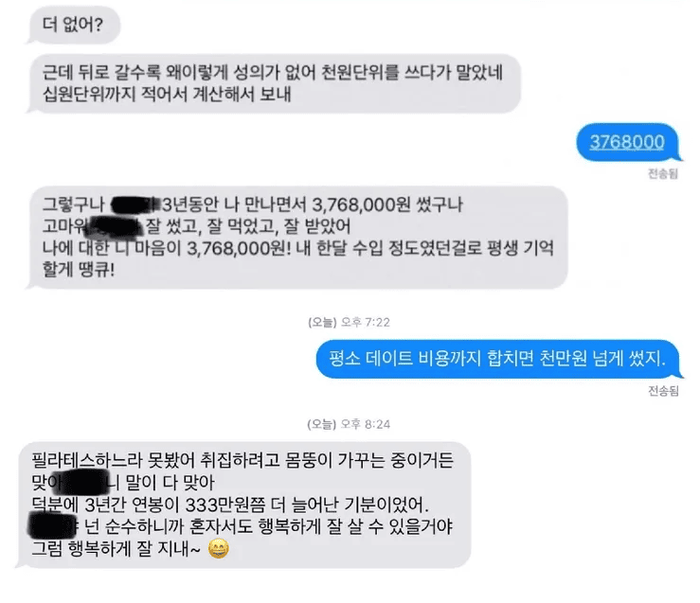Select the blue bubble mentioning 천만원 date costs

[497, 359]
